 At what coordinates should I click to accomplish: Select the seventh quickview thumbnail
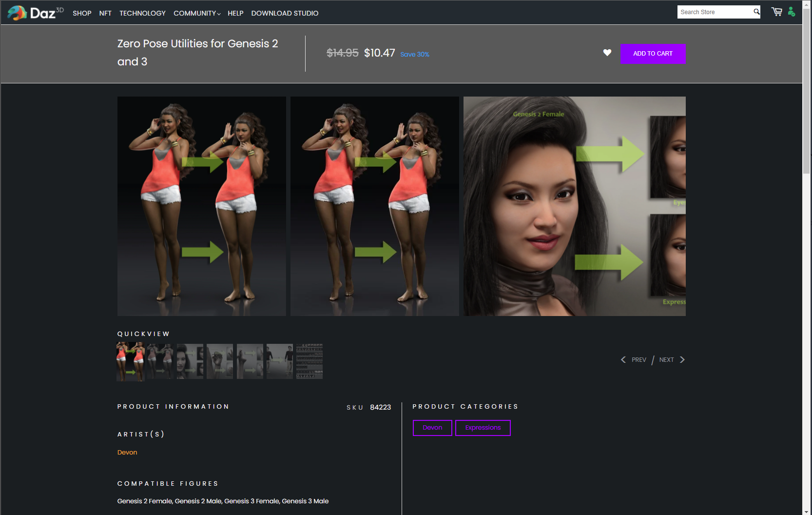[309, 361]
